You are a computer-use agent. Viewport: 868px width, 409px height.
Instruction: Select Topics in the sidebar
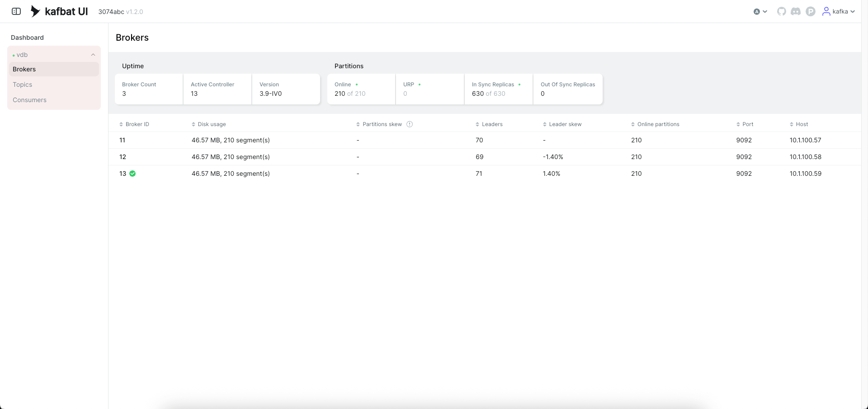(x=23, y=85)
